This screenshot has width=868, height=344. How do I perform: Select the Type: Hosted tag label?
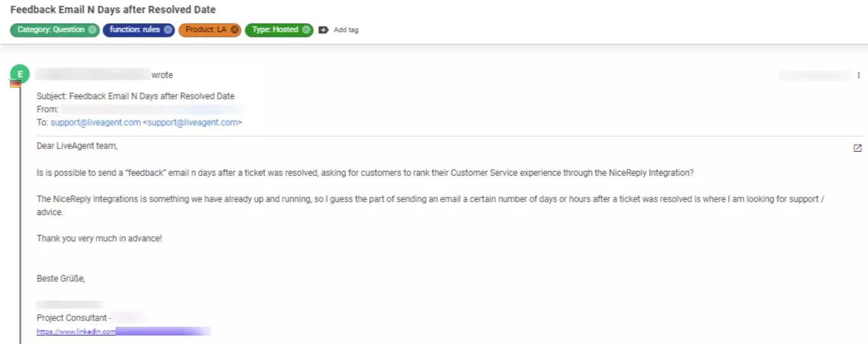pos(275,30)
